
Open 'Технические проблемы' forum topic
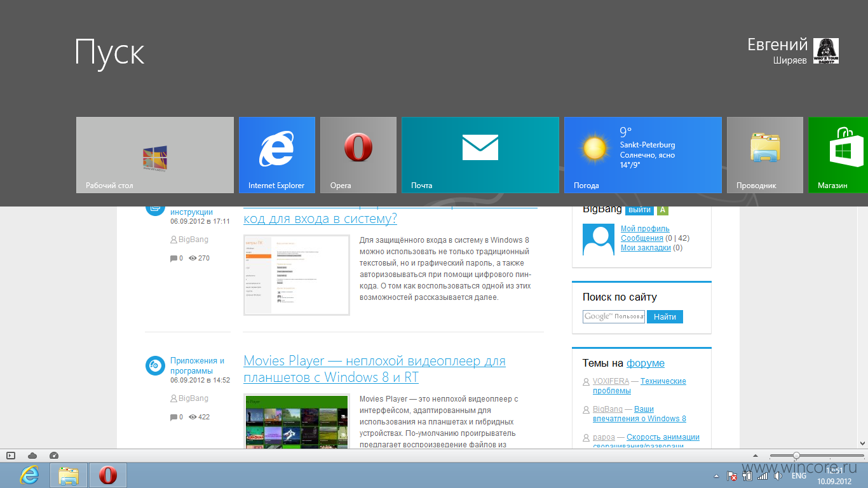639,386
